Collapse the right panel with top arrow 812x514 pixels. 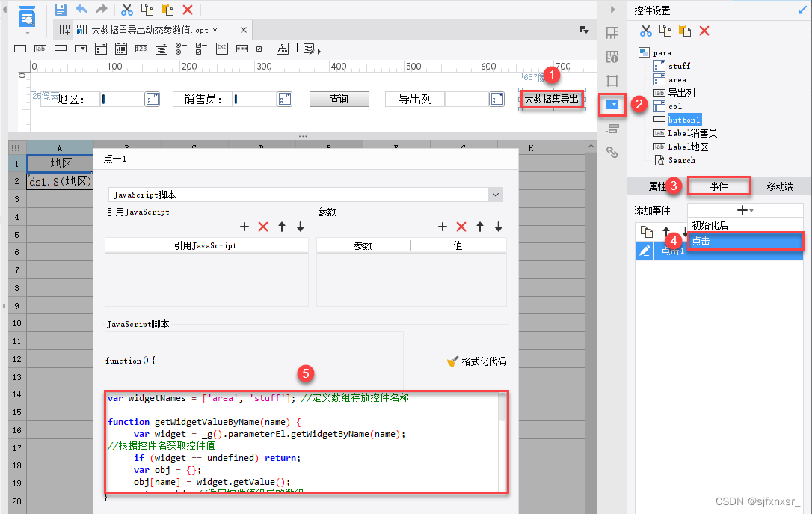point(612,9)
